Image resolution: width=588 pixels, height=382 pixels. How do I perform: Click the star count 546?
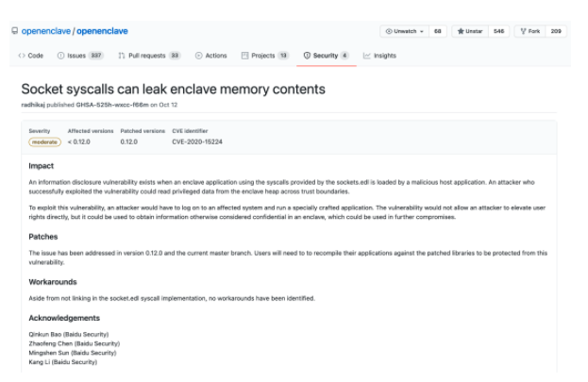pyautogui.click(x=498, y=31)
